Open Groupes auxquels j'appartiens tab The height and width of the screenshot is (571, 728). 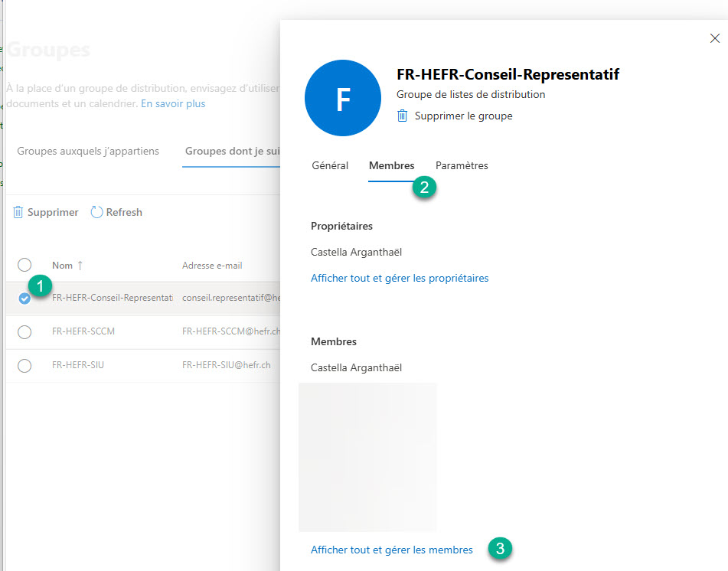(88, 152)
